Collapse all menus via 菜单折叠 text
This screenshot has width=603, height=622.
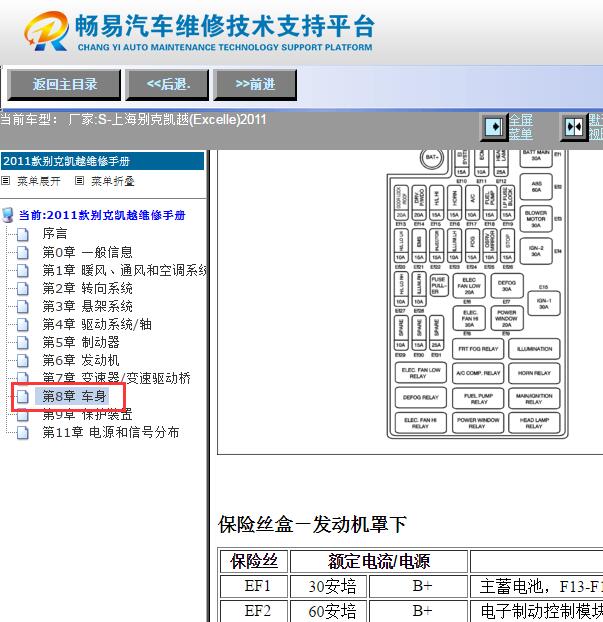point(113,181)
